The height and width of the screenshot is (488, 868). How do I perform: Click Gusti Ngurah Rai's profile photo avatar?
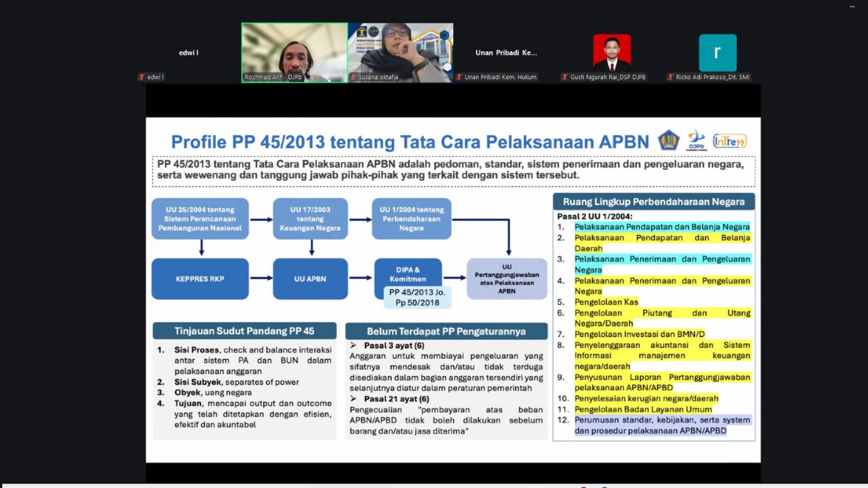tap(612, 52)
